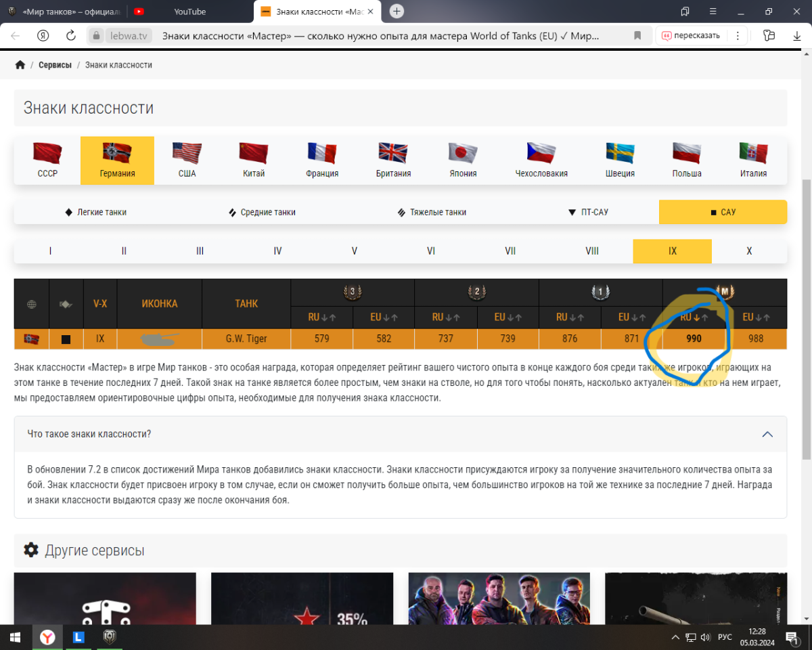Sort by EU column under 1st class badge
The width and height of the screenshot is (812, 650).
631,317
